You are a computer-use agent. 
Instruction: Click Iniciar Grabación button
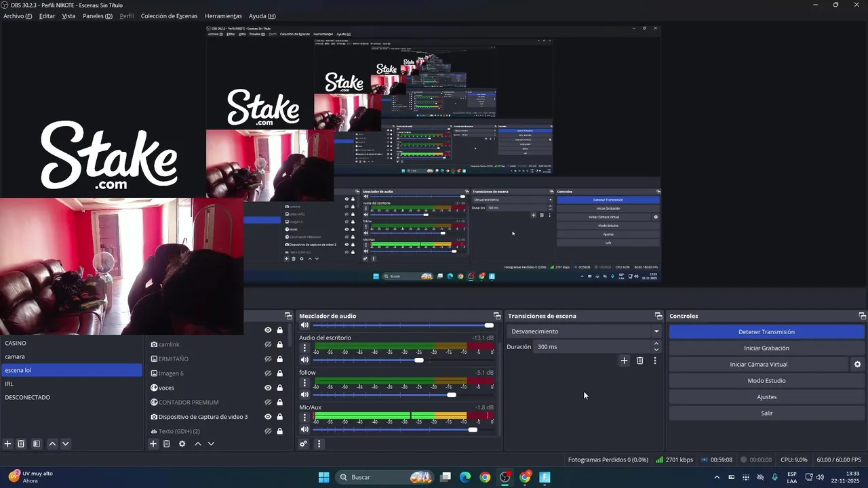tap(766, 348)
